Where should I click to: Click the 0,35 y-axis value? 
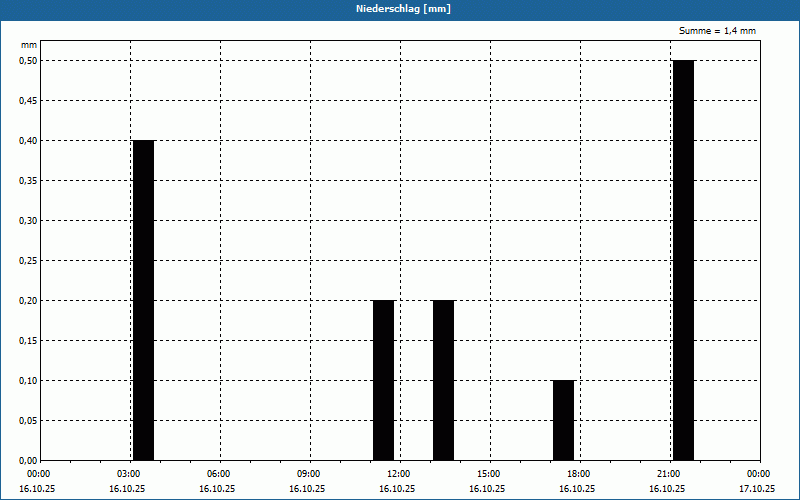tap(28, 181)
